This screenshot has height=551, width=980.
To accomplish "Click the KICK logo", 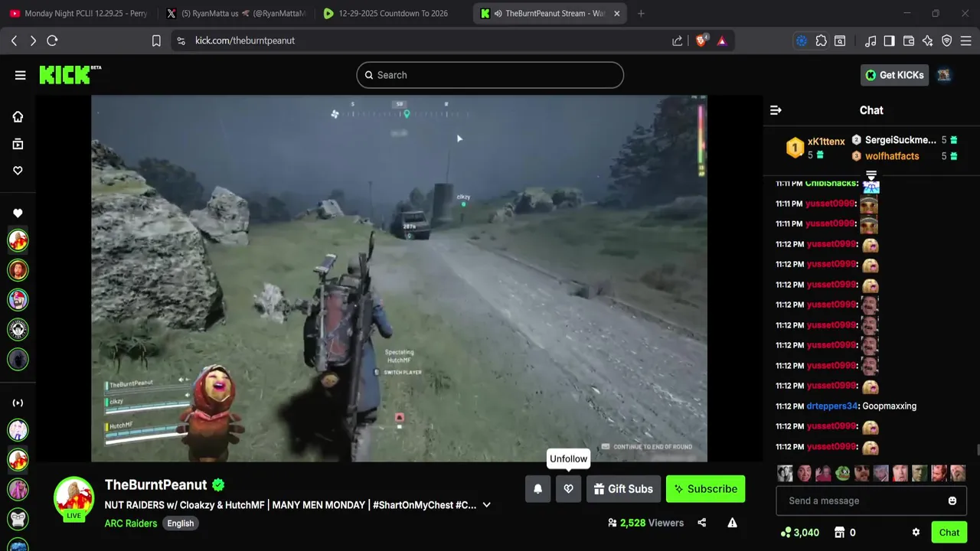I will click(x=70, y=74).
